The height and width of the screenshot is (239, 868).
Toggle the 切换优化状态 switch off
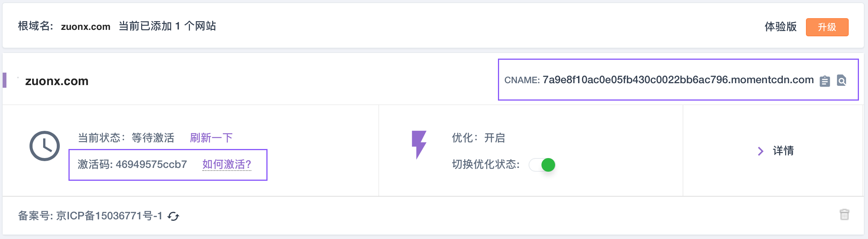pos(542,165)
